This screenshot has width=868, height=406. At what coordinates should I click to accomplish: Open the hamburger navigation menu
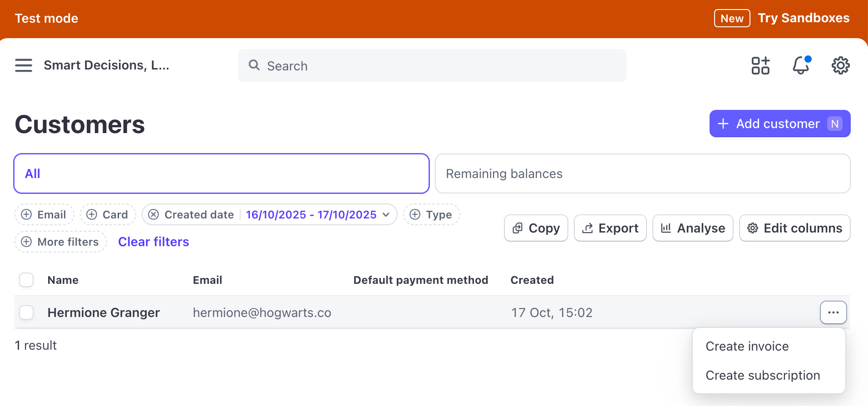[x=24, y=65]
